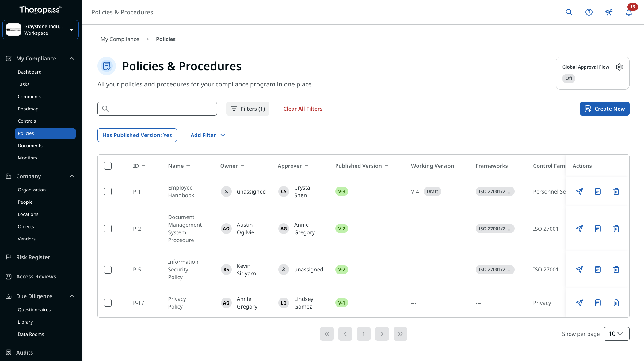Screen dimensions: 644x361
Task: Click Privacy Policy name cell
Action: pyautogui.click(x=177, y=303)
